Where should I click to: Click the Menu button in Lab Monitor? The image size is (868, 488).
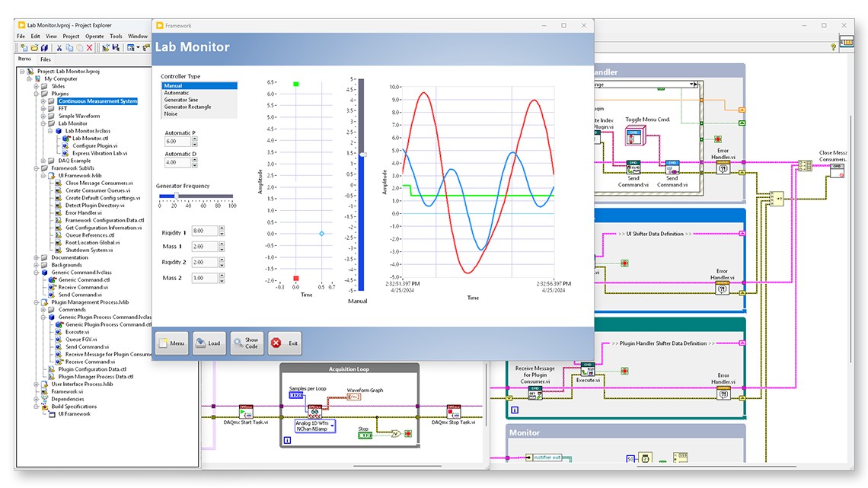tap(171, 343)
